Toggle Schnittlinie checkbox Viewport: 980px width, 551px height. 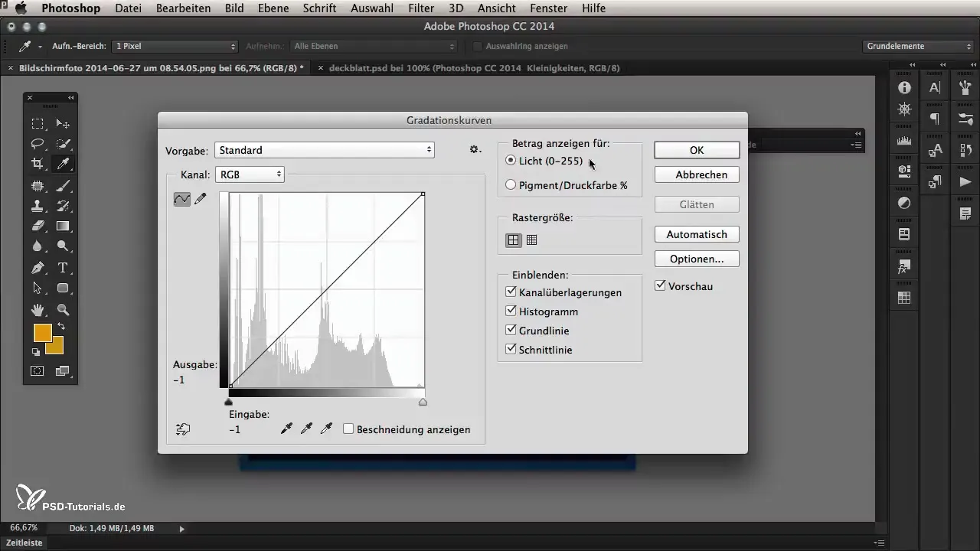[x=511, y=349]
